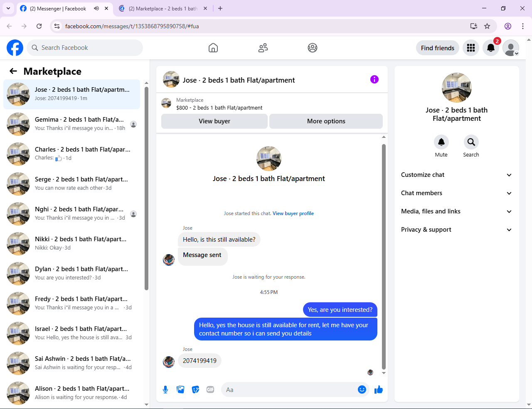Expand Chat members section
This screenshot has height=409, width=532.
[457, 193]
